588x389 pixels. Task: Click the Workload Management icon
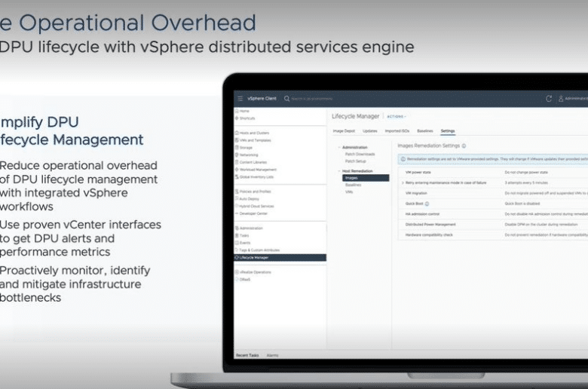[237, 169]
